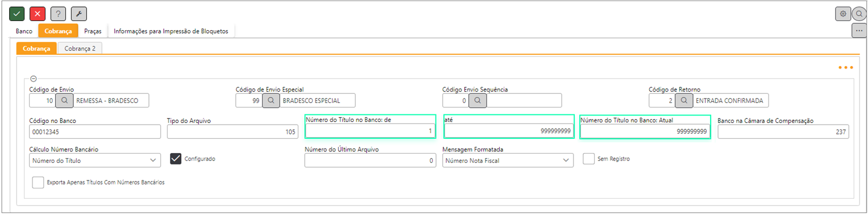Image resolution: width=868 pixels, height=214 pixels.
Task: Open the gear settings icon at top right
Action: [843, 14]
